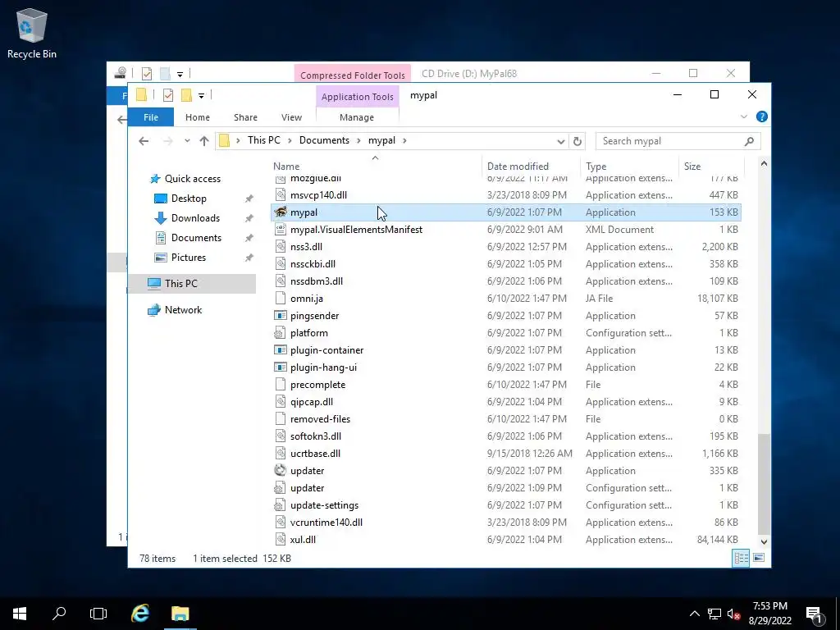Screen dimensions: 840x630
Task: Open Desktop in navigation pane
Action: [189, 199]
